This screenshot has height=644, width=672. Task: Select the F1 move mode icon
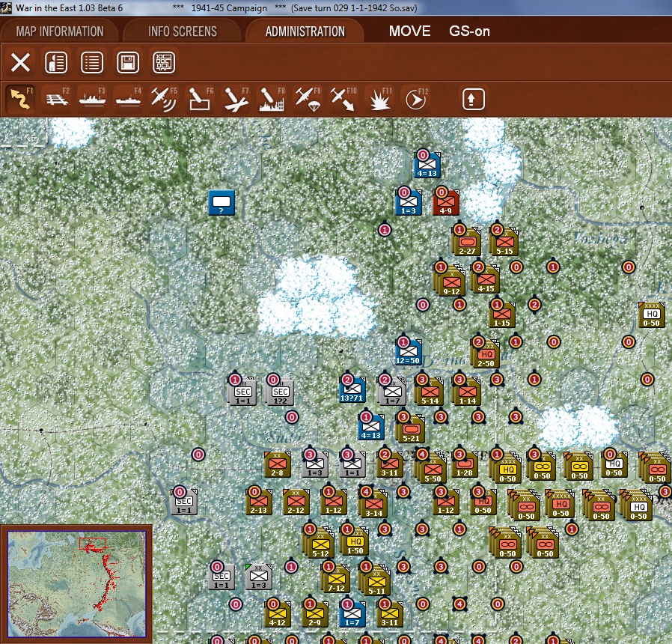20,99
